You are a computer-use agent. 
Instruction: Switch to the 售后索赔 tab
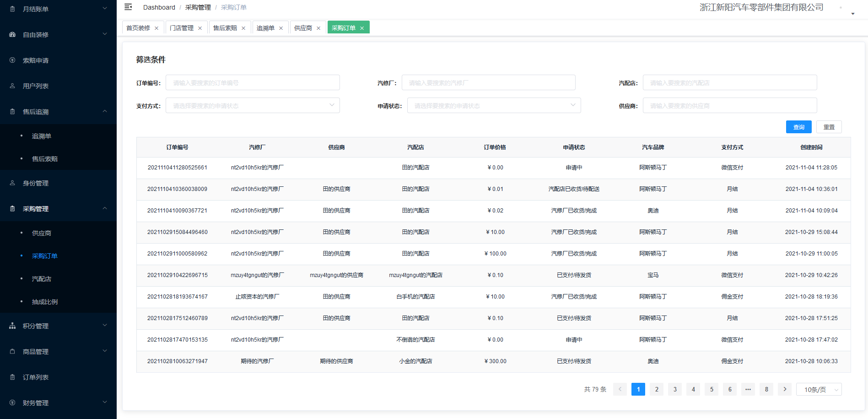[x=225, y=28]
